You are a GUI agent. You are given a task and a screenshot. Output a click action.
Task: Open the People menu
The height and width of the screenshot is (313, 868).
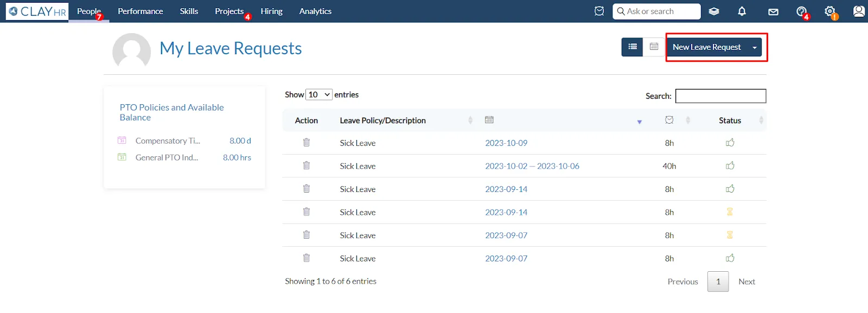click(89, 11)
